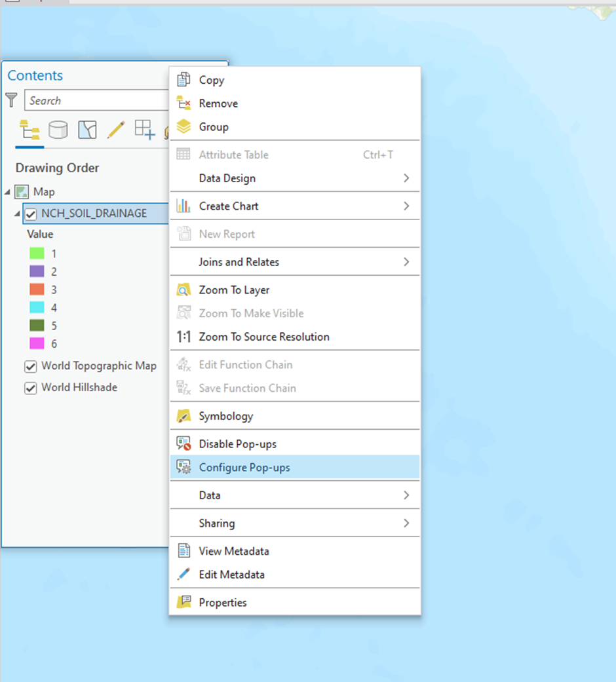This screenshot has width=616, height=682.
Task: Toggle NCH_SOIL_DRAINAGE layer visibility
Action: [x=30, y=213]
